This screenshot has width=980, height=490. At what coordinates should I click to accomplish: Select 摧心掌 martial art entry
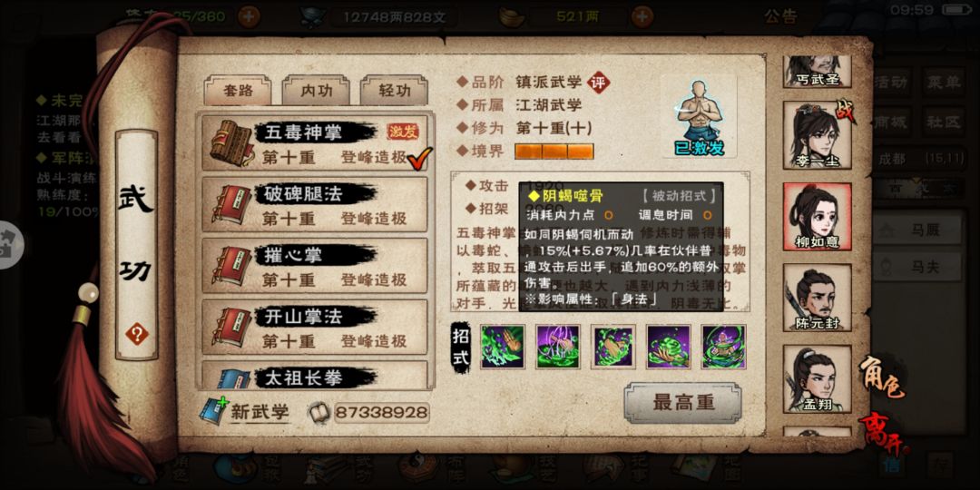[x=314, y=266]
